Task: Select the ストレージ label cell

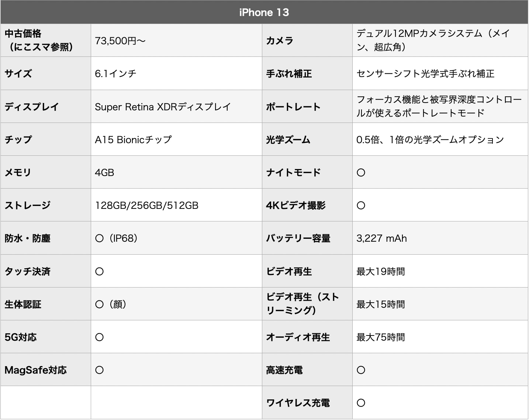Action: (46, 205)
